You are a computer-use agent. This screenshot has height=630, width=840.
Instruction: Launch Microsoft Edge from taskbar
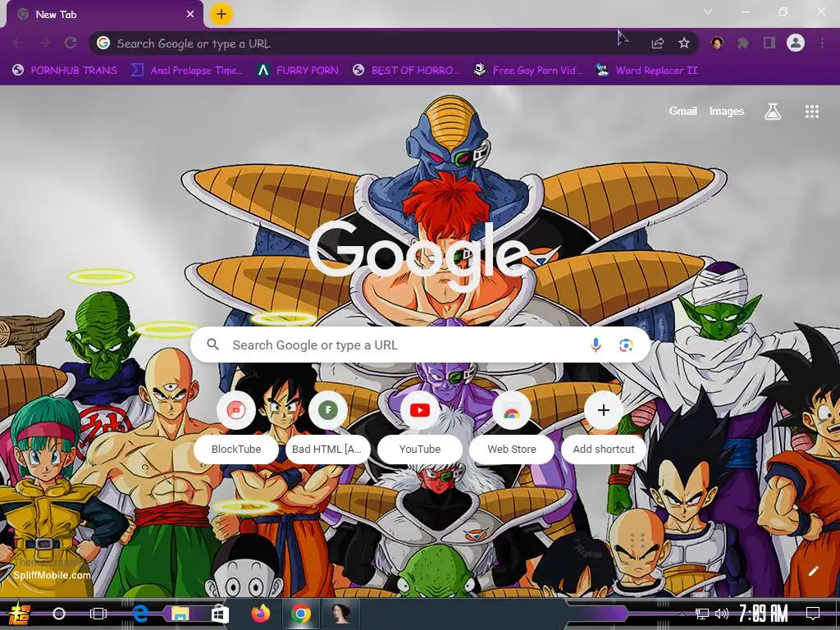pyautogui.click(x=140, y=614)
